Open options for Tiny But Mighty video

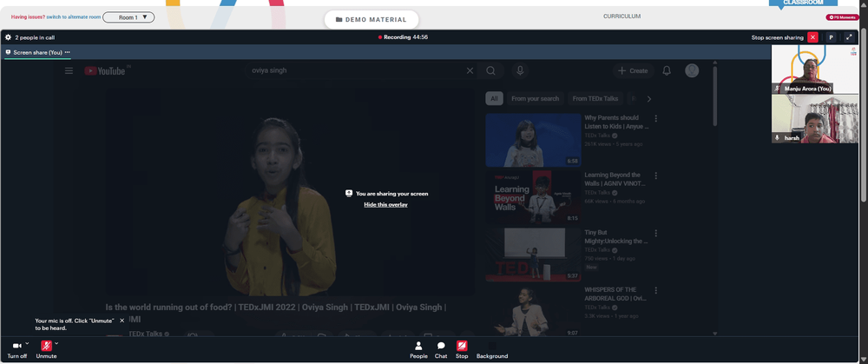[656, 233]
